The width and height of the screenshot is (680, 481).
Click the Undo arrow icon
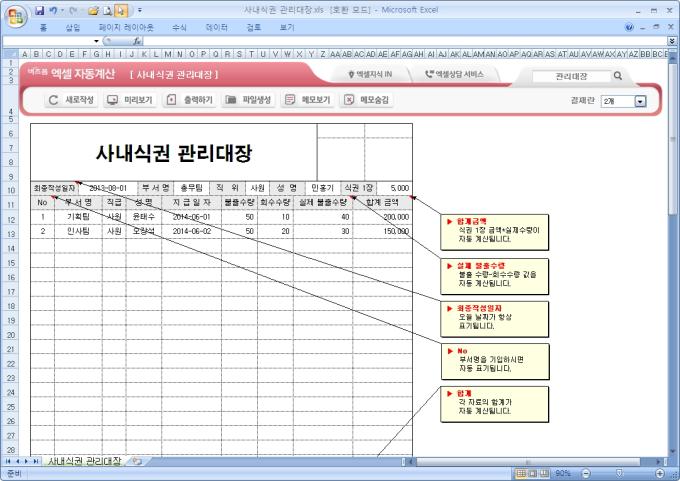click(53, 10)
